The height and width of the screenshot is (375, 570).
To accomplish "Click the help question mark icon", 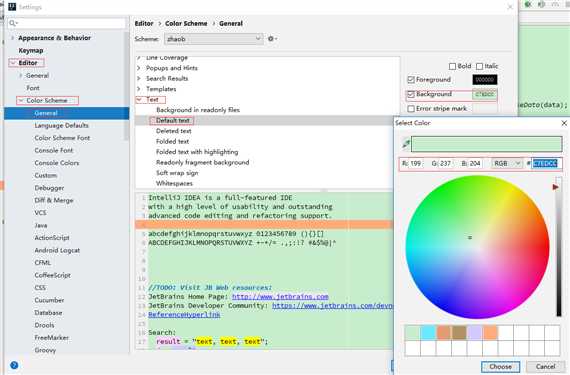I will [x=14, y=365].
